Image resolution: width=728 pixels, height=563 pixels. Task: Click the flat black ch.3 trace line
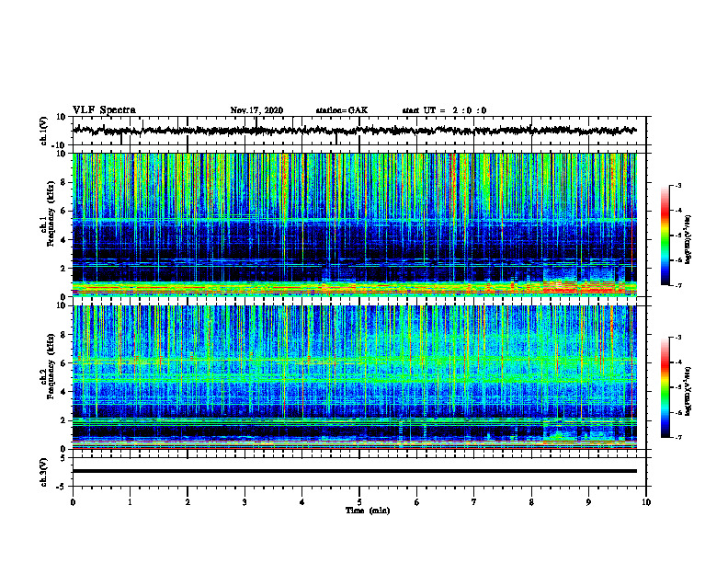click(x=355, y=471)
